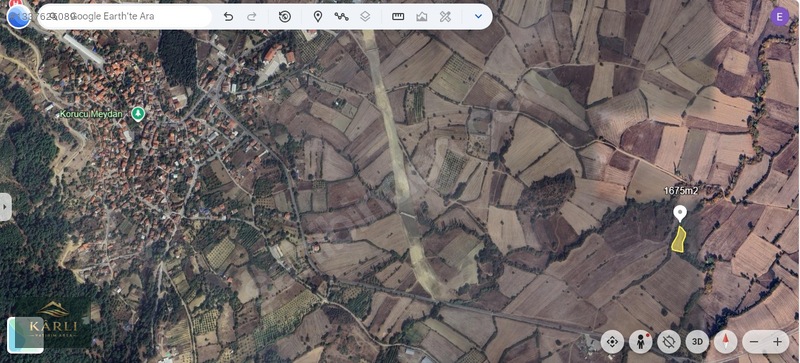800x363 pixels.
Task: Switch to 3D view
Action: tap(697, 342)
